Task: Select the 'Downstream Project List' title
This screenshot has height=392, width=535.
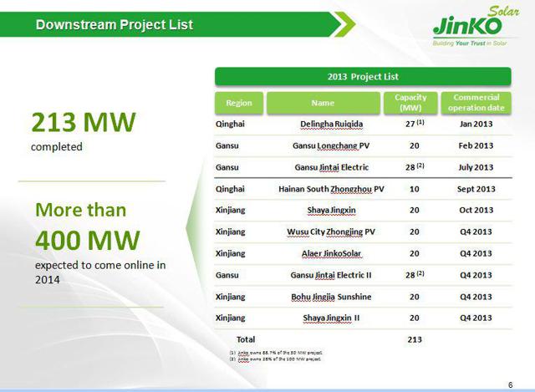Action: (115, 24)
